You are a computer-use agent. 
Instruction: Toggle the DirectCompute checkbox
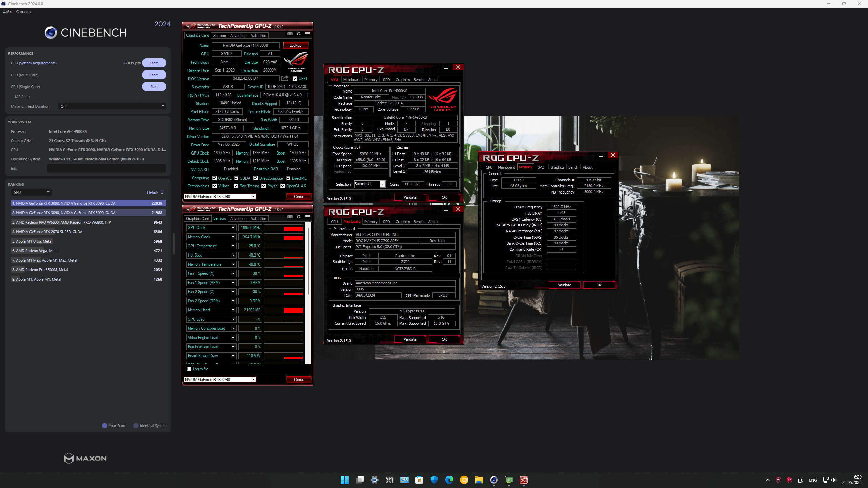pyautogui.click(x=256, y=178)
